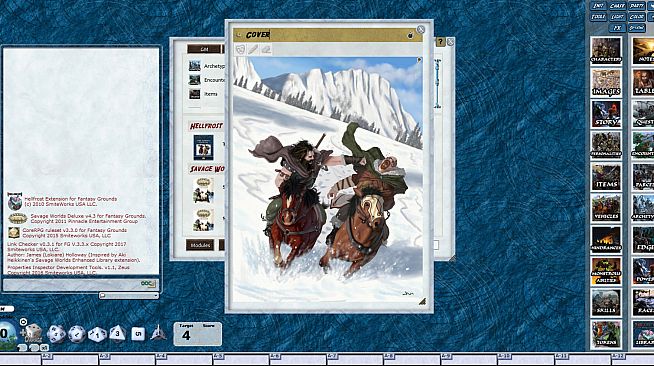Pick the twenty-sided die
Image resolution: width=654 pixels, height=366 pixels.
point(56,334)
